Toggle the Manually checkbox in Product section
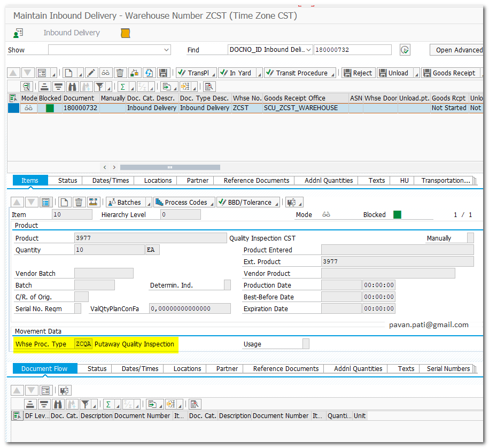 pyautogui.click(x=470, y=238)
